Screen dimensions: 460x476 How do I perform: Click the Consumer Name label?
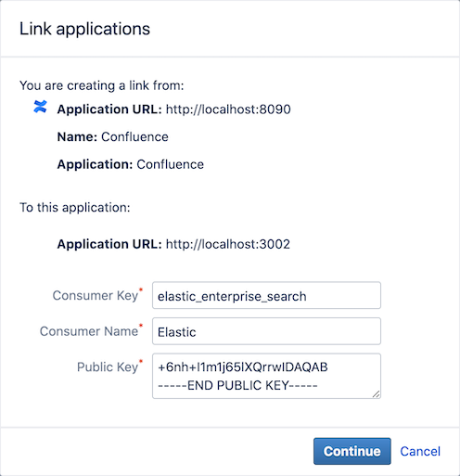[x=89, y=331]
